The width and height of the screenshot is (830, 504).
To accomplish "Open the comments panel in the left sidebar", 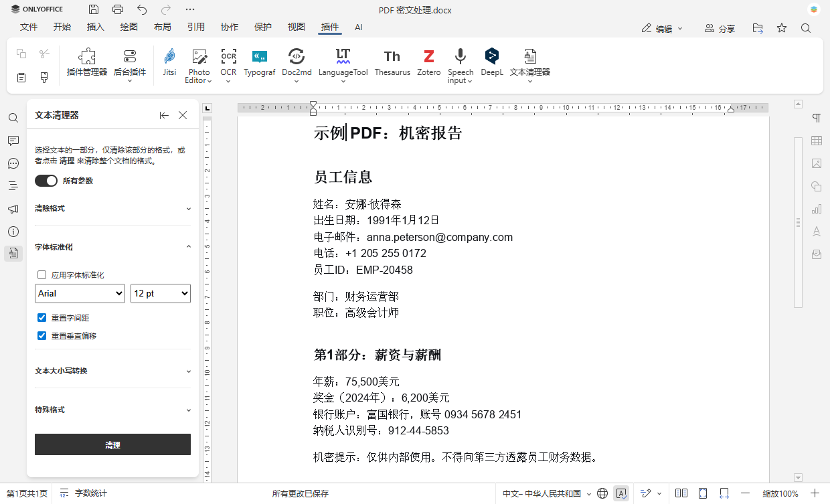I will (13, 140).
